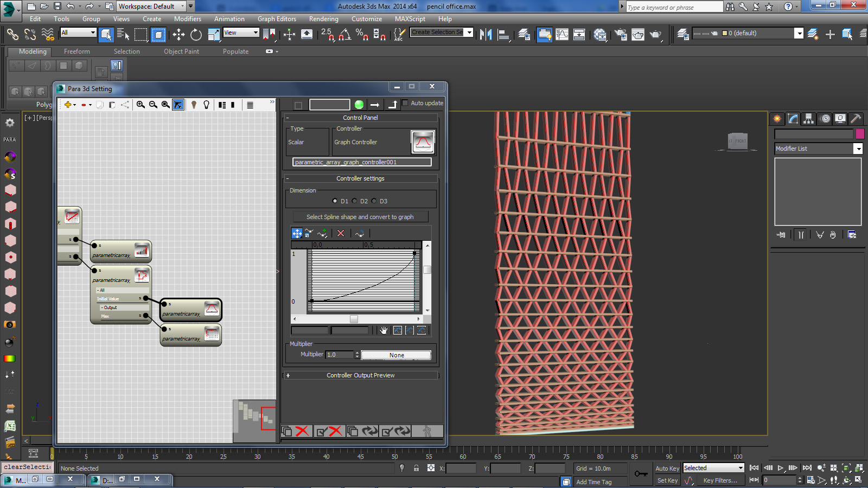Click the Rotate tool icon

[196, 35]
